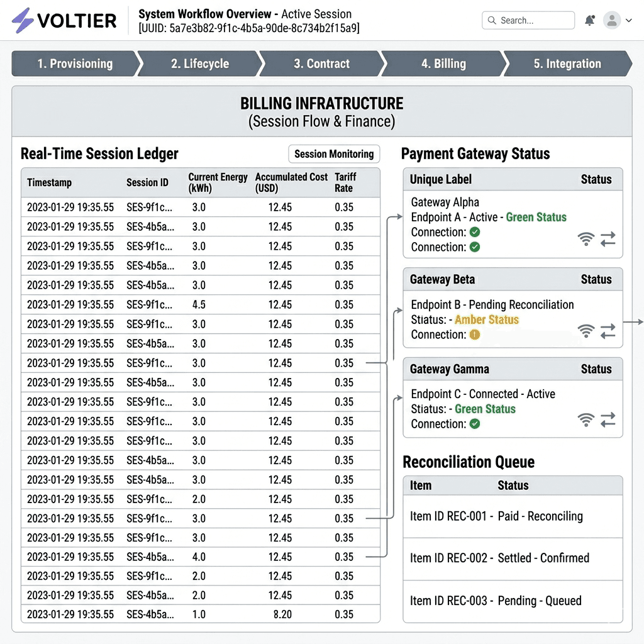Select the Item ID REC-002 Settled row
This screenshot has width=644, height=644.
(x=513, y=557)
